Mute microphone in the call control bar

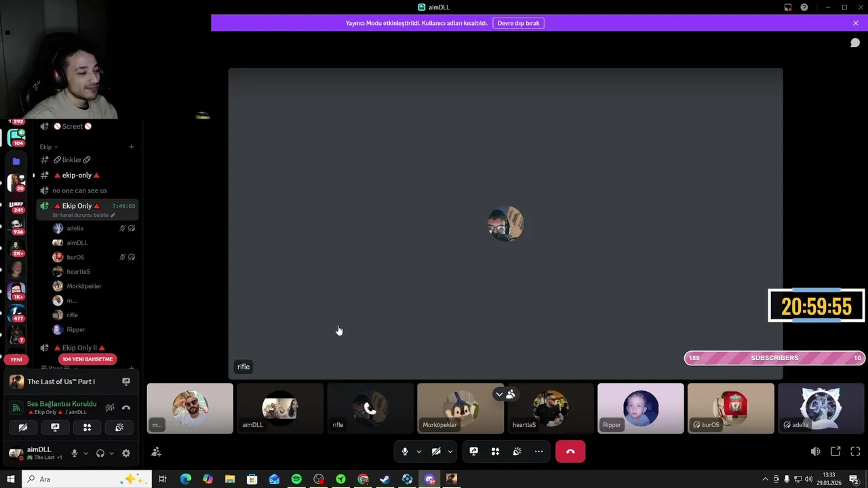point(405,451)
